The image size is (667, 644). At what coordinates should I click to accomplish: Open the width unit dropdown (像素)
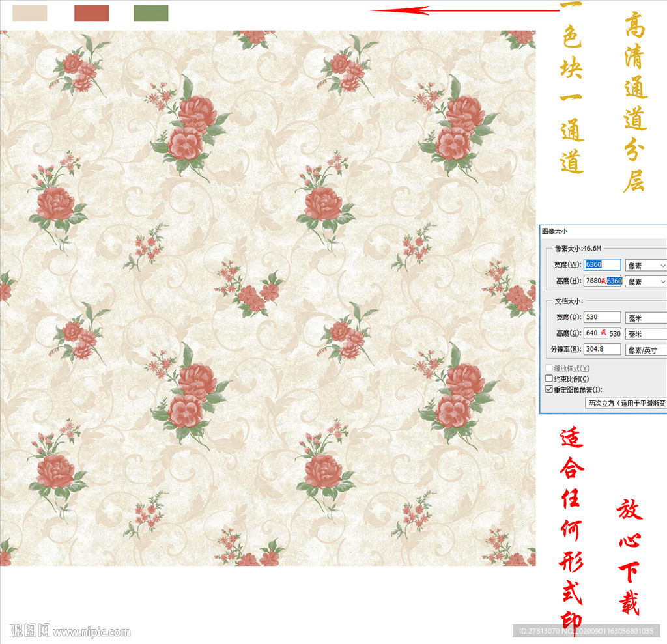pos(646,266)
